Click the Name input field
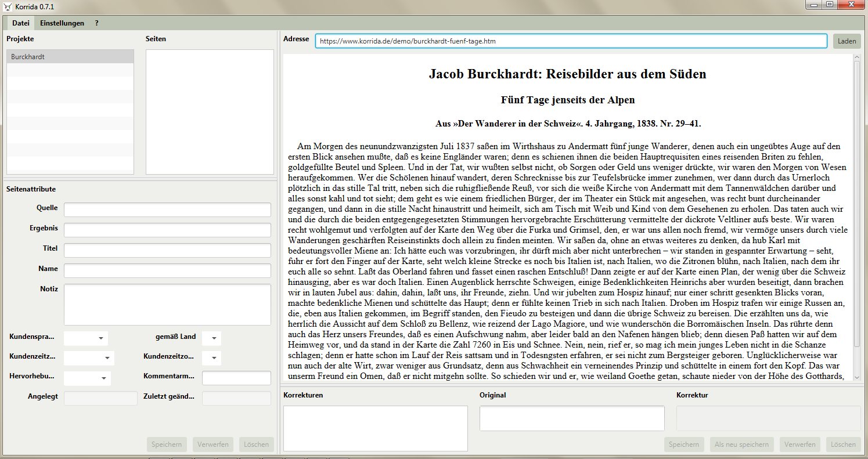 (167, 271)
